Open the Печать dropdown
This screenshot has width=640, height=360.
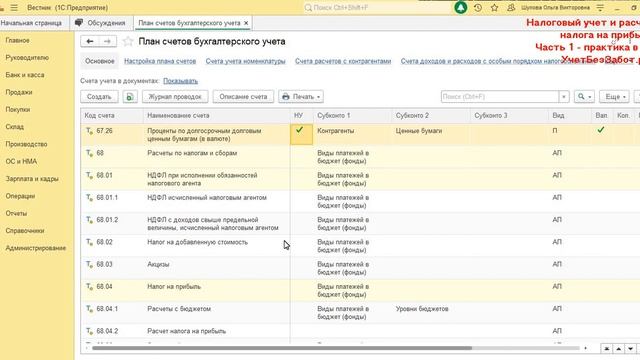[301, 97]
